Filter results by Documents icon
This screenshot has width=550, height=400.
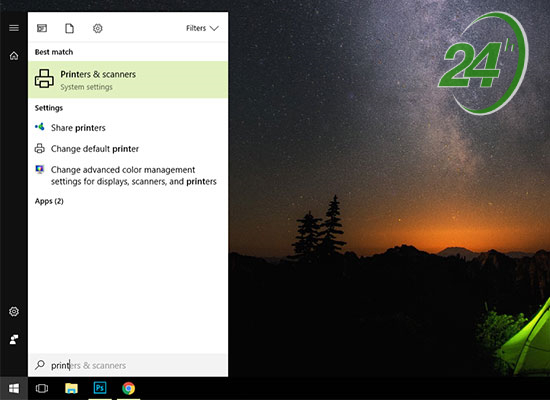click(69, 28)
